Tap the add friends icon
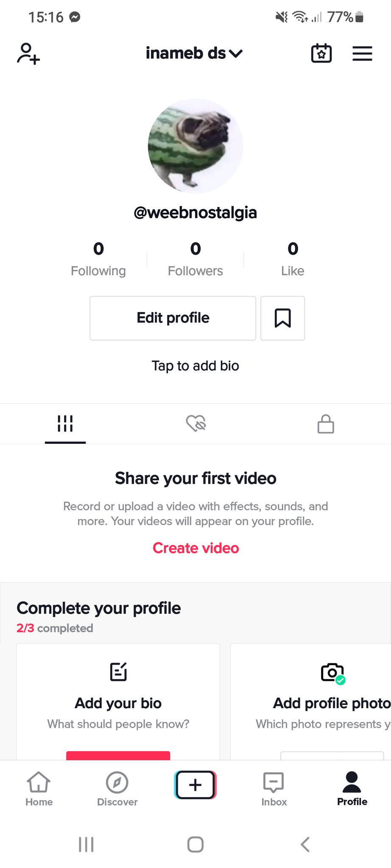Viewport: 391px width, 868px height. click(28, 53)
